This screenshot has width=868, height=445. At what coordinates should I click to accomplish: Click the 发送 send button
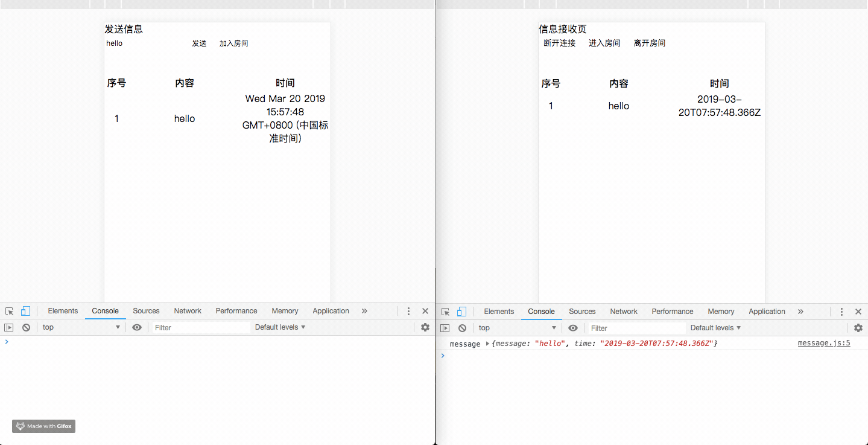tap(199, 43)
